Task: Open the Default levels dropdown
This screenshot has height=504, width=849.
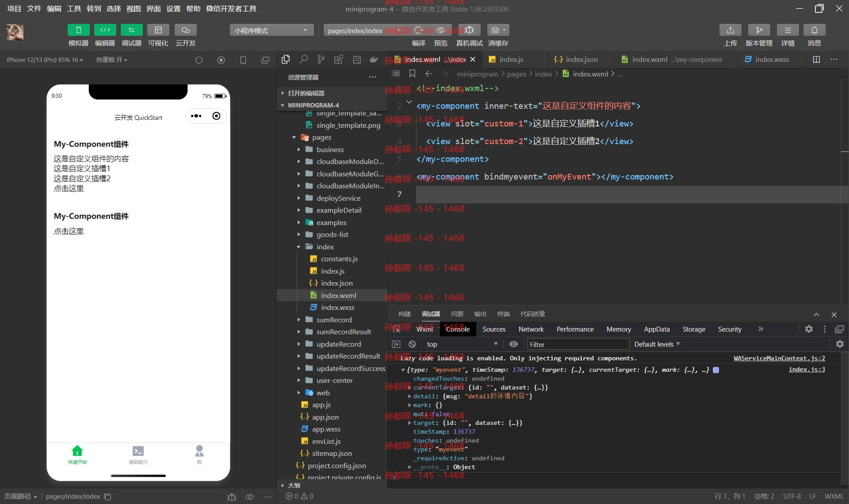Action: click(x=657, y=344)
